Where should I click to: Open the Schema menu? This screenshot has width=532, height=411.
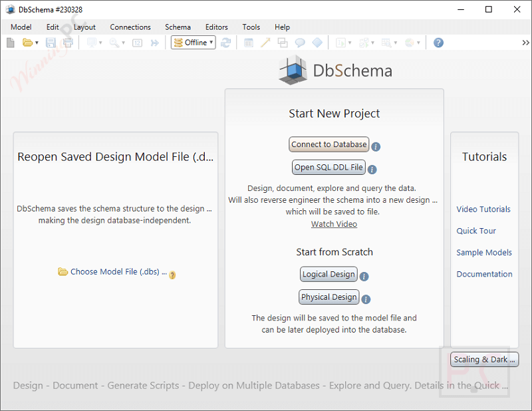(x=178, y=27)
